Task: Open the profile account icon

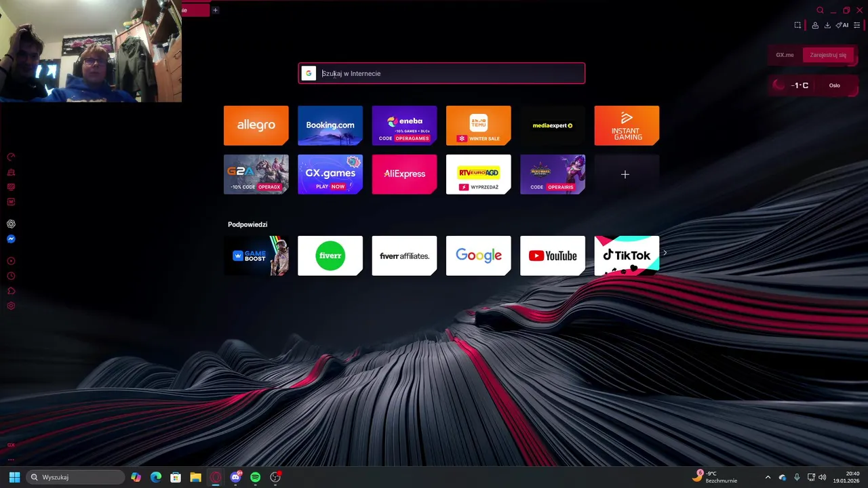Action: pyautogui.click(x=815, y=25)
